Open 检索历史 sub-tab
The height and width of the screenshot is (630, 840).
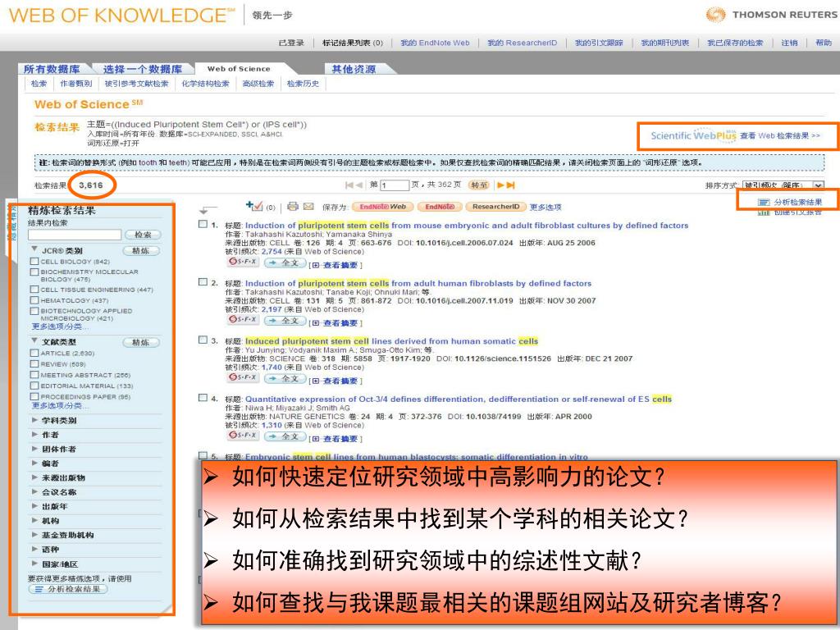pyautogui.click(x=303, y=84)
